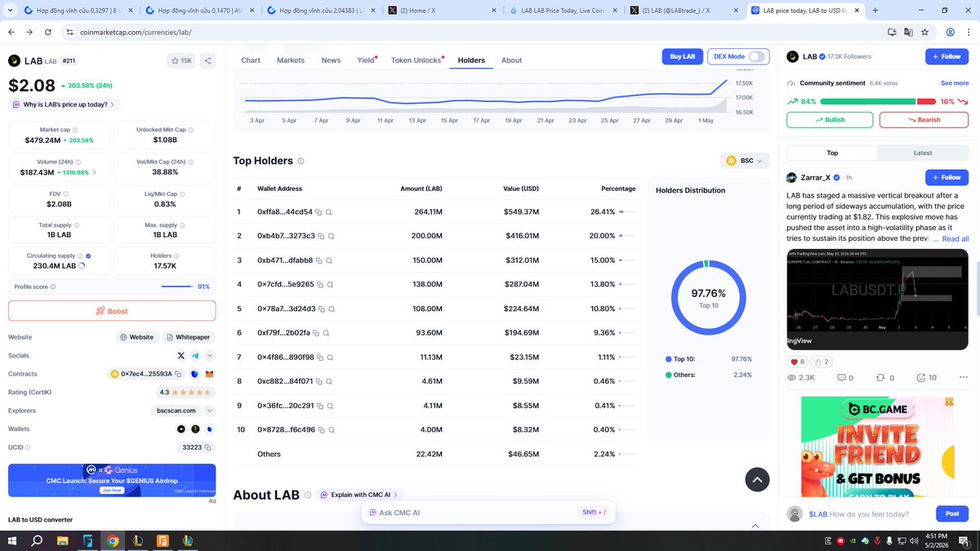The height and width of the screenshot is (551, 980).
Task: Copy the UCID 33223 value
Action: [x=208, y=447]
